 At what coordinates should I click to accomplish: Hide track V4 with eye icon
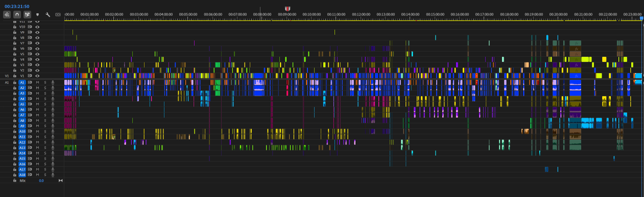(38, 59)
